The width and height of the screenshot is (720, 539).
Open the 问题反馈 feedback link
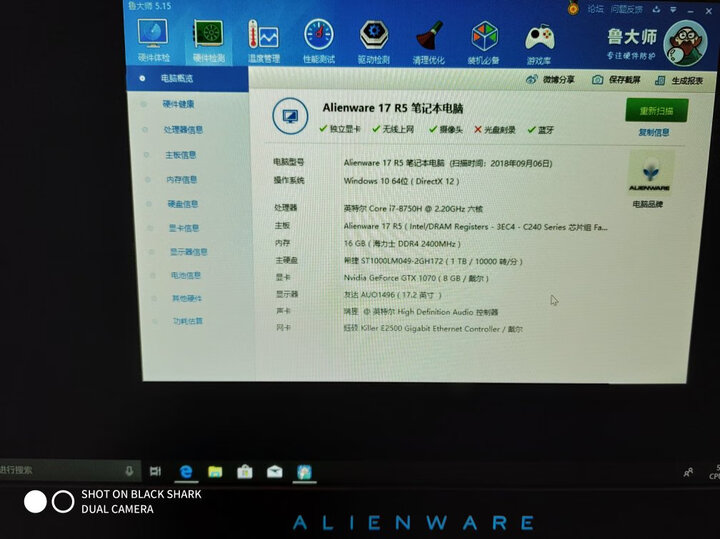[x=626, y=9]
